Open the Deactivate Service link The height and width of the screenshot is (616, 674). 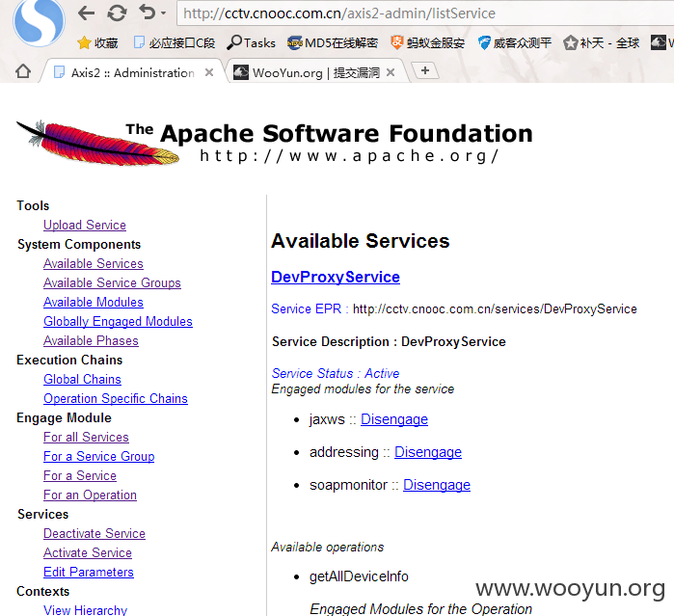(94, 533)
